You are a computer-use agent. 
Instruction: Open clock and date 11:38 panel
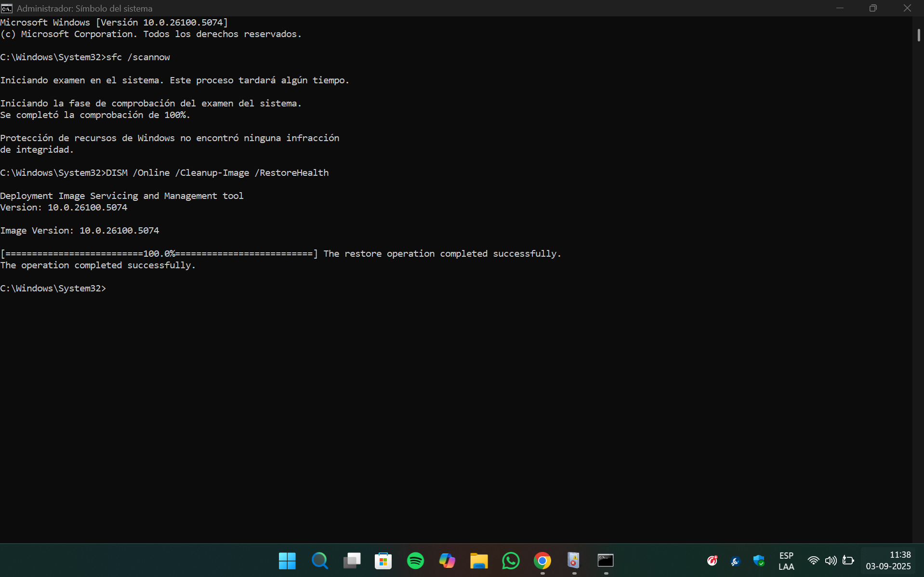888,561
